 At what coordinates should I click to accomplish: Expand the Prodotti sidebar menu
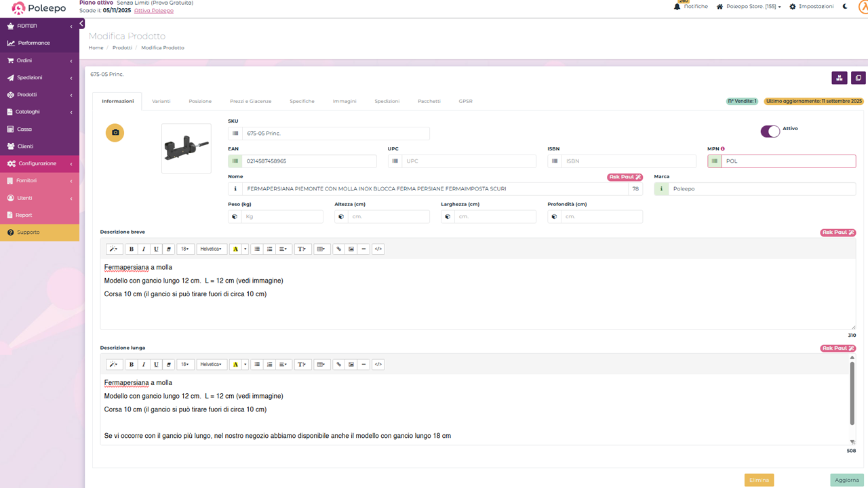[39, 95]
